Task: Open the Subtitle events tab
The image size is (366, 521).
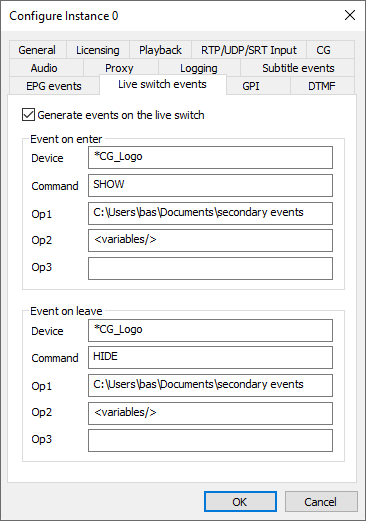Action: click(297, 68)
